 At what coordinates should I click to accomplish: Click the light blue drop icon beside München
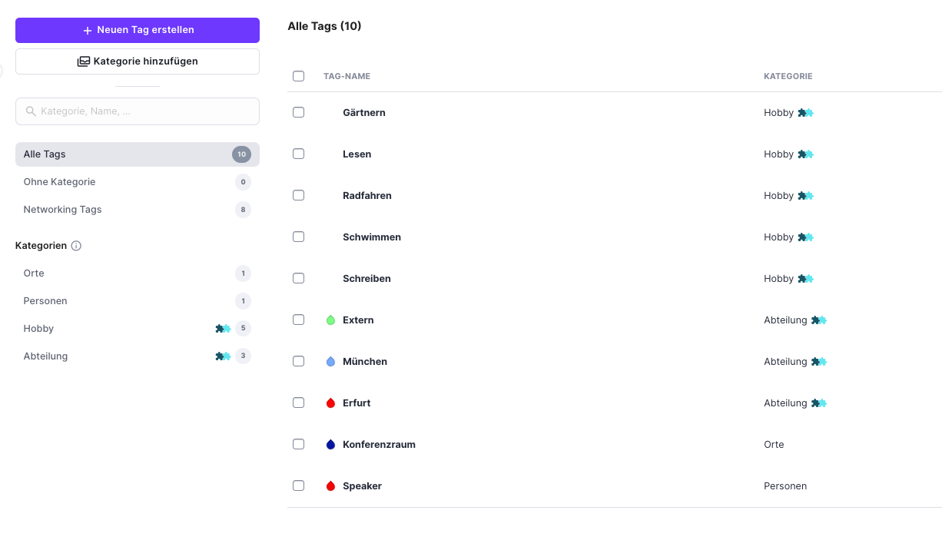[x=331, y=362]
